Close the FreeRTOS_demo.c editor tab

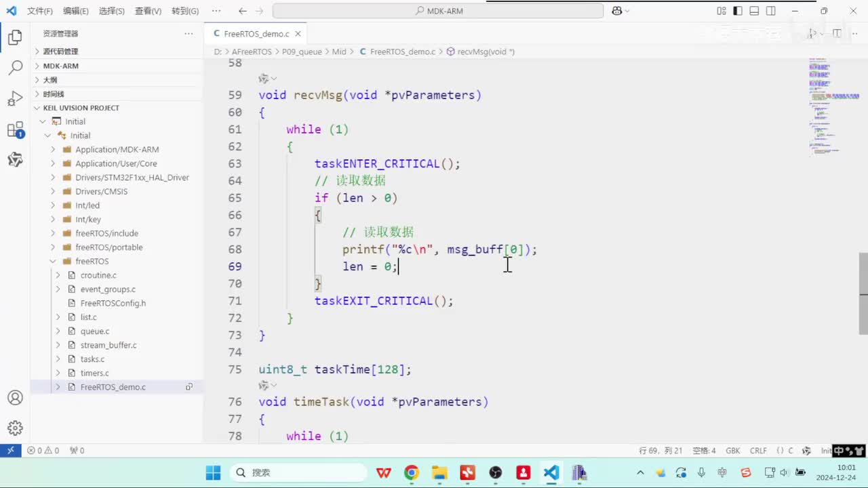point(298,33)
